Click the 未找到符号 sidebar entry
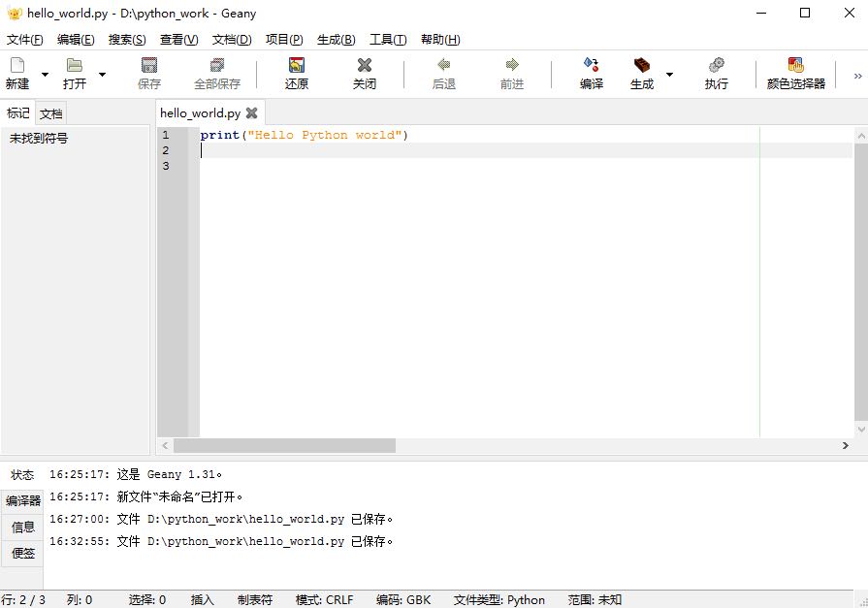The image size is (868, 608). (x=39, y=139)
